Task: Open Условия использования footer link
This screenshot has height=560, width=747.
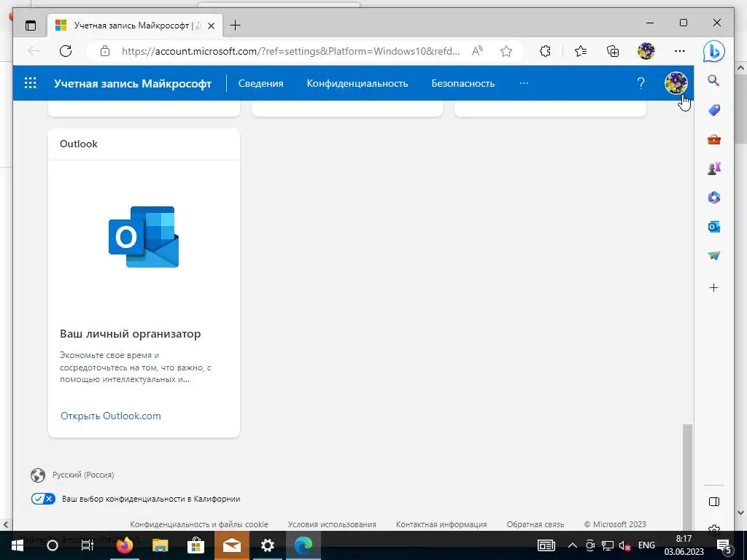Action: pos(332,524)
